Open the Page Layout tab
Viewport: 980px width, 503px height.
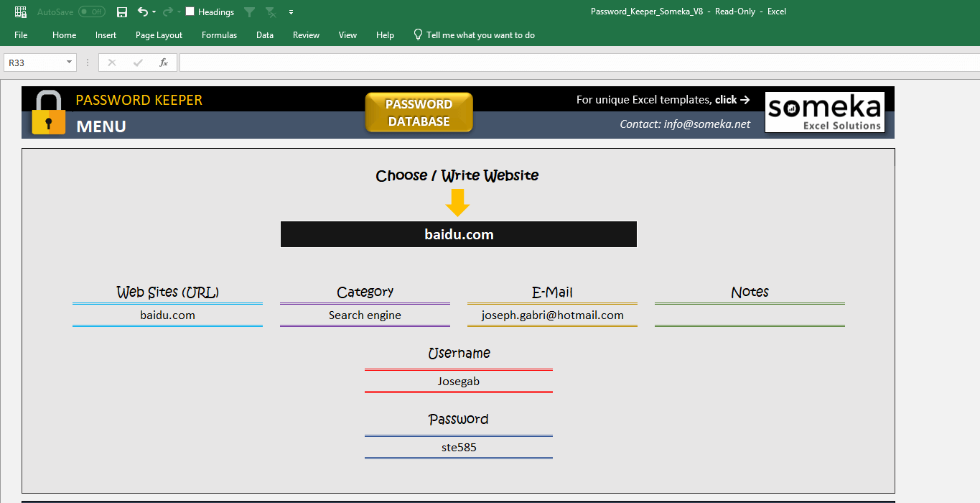(159, 35)
